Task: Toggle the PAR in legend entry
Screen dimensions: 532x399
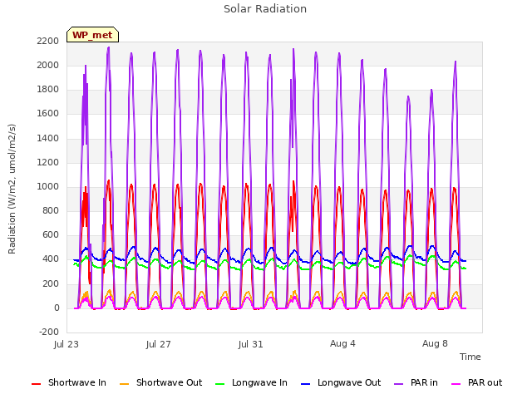Action: click(x=416, y=382)
